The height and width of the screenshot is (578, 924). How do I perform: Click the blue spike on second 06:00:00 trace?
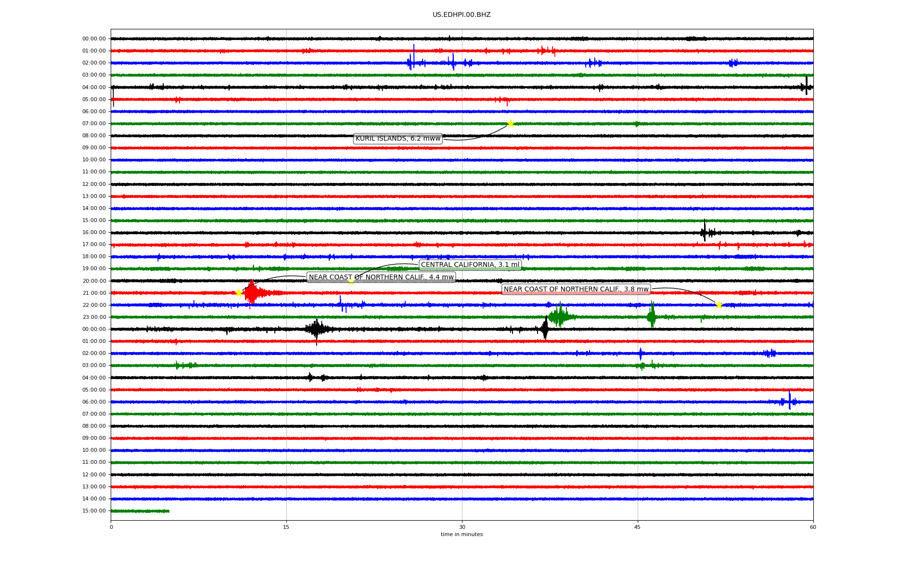pyautogui.click(x=789, y=400)
